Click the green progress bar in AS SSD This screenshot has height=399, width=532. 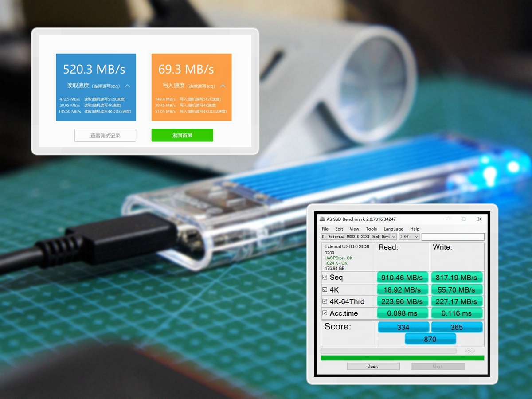click(403, 358)
